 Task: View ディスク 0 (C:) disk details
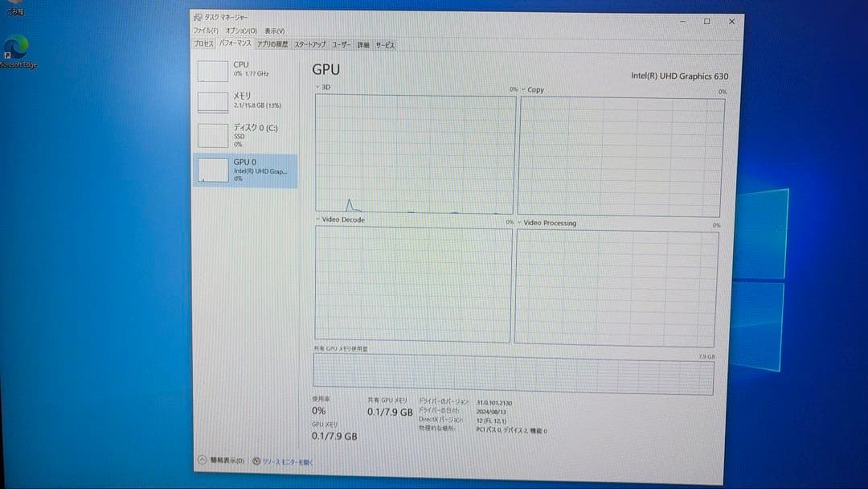(x=241, y=134)
